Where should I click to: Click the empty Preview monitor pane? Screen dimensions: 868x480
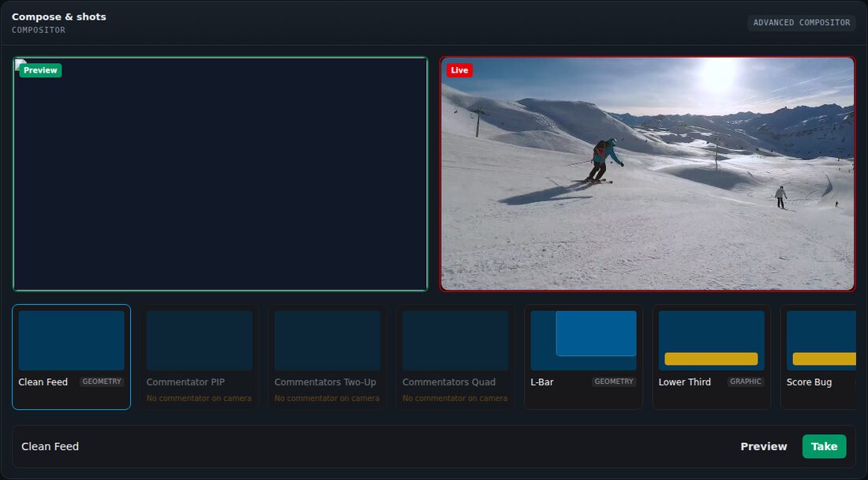[220, 174]
